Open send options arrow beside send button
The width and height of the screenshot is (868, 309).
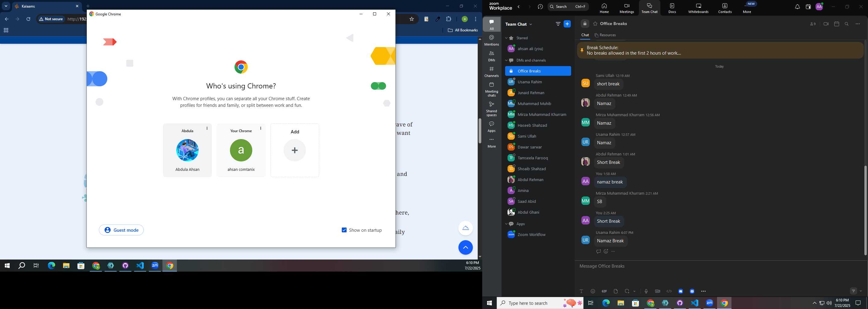point(861,291)
